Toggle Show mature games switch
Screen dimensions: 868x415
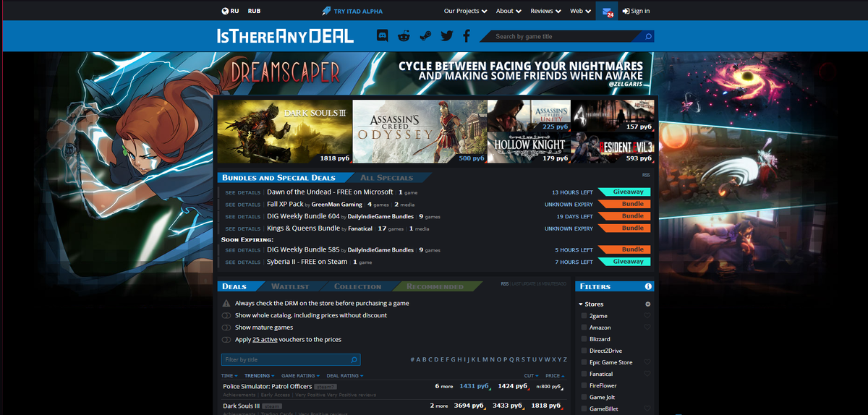pos(226,328)
